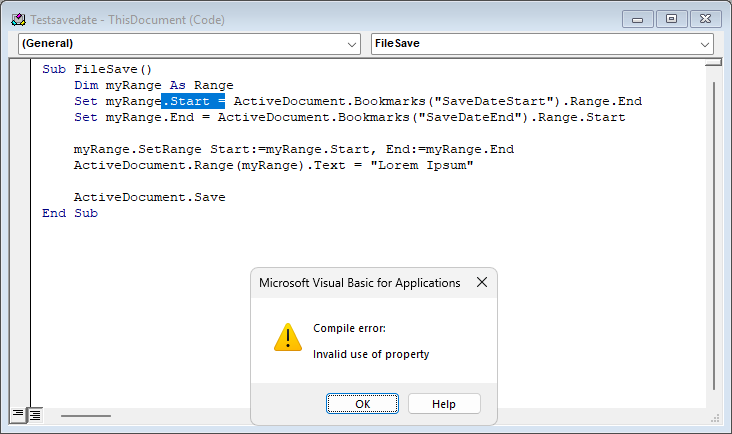
Task: Click the OK button in the error dialog
Action: 362,404
